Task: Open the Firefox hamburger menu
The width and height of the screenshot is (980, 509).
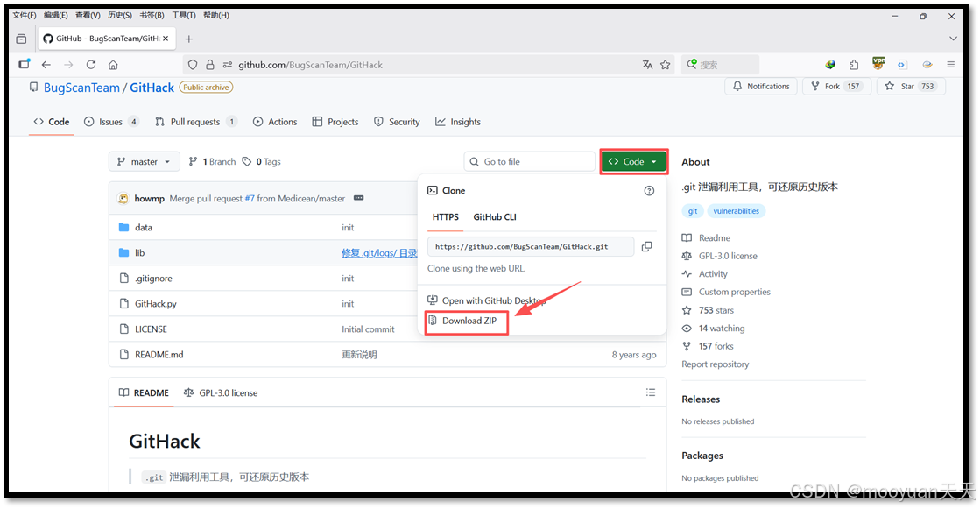Action: coord(950,65)
